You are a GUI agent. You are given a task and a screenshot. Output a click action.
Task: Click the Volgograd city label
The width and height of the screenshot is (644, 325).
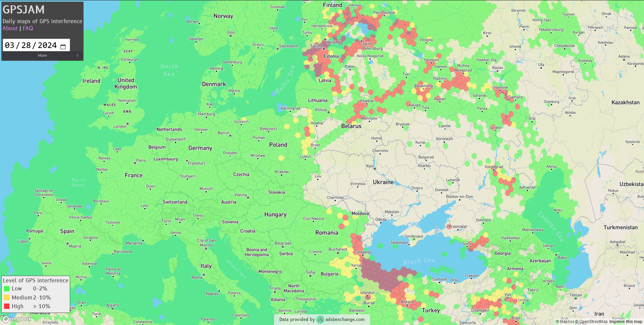pyautogui.click(x=494, y=167)
